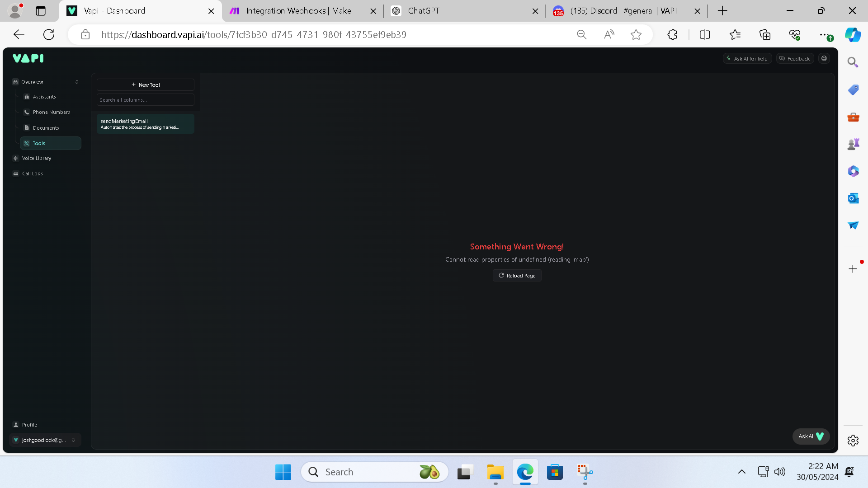The height and width of the screenshot is (488, 868).
Task: Switch to the ChatGPT tab
Action: [461, 11]
